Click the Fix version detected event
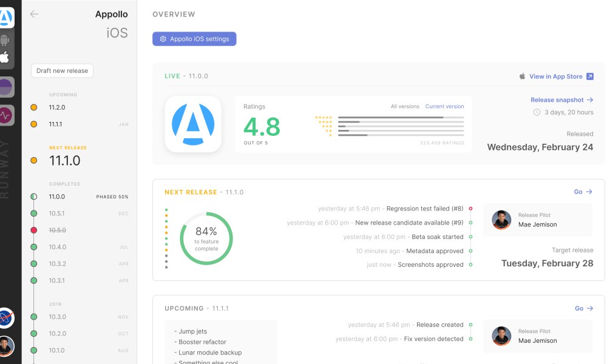Screen dimensions: 607x364 433,339
